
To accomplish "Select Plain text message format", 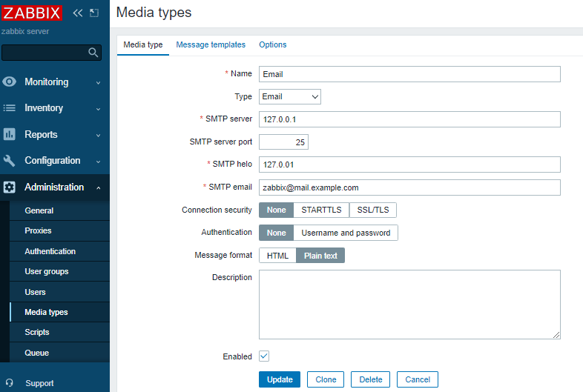I will coord(320,256).
